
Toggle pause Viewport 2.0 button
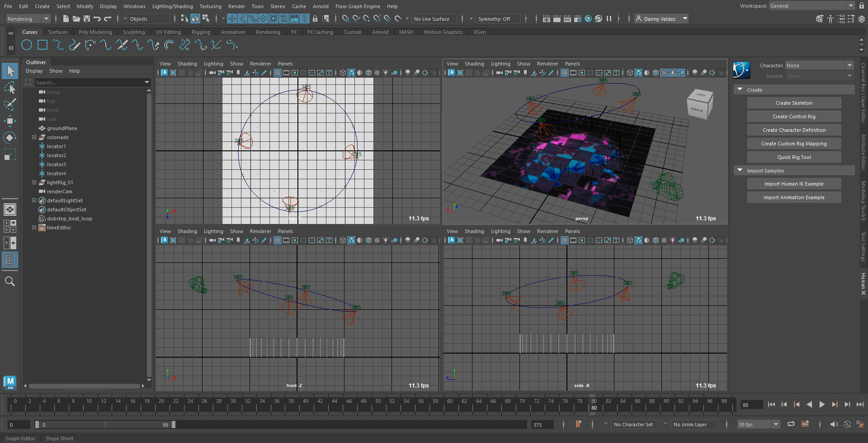[x=609, y=19]
